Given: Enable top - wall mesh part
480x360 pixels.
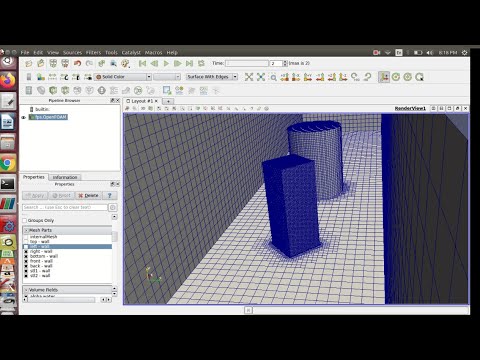Looking at the screenshot, I should 26,242.
